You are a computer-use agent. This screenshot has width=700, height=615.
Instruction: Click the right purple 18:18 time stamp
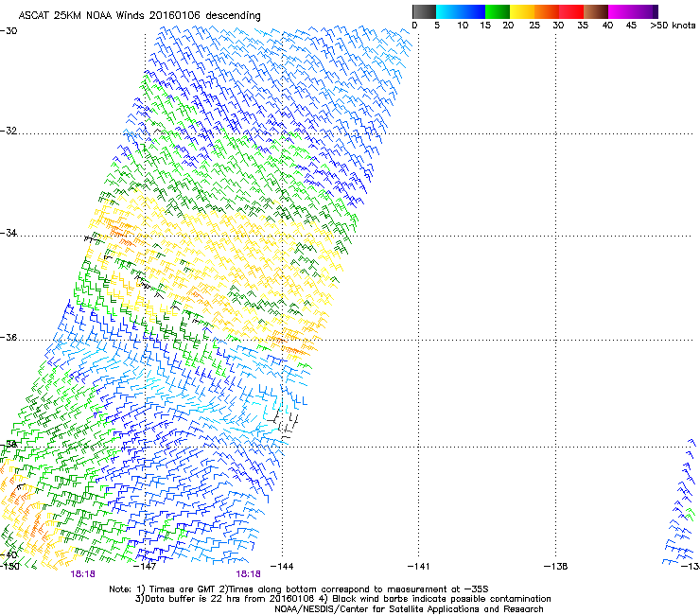248,574
